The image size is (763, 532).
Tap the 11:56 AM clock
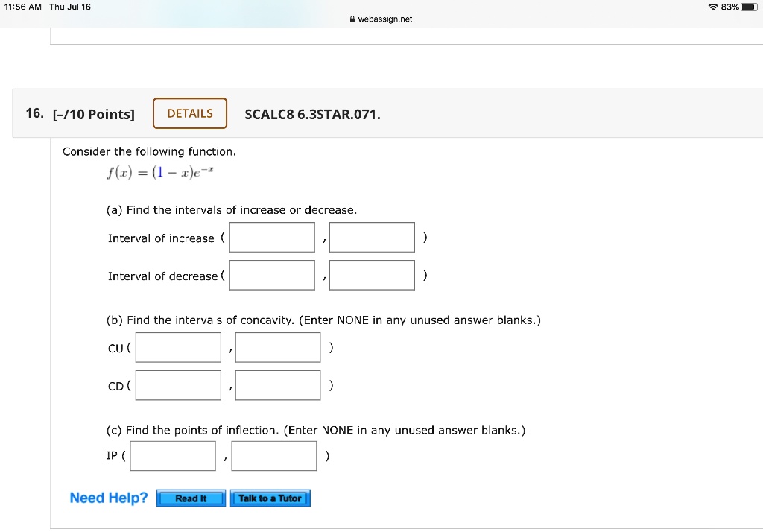25,7
